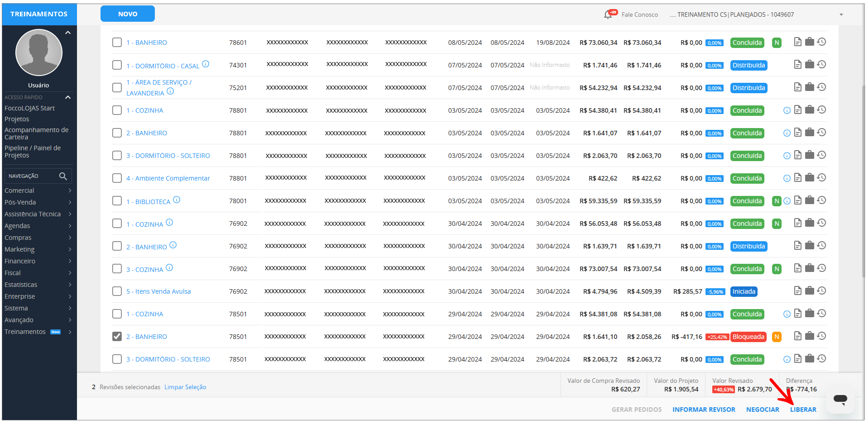Expand the Financeiro menu arrow

tap(70, 261)
